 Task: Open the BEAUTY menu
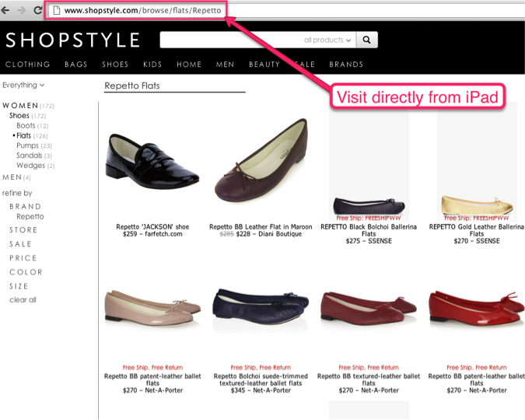(264, 65)
